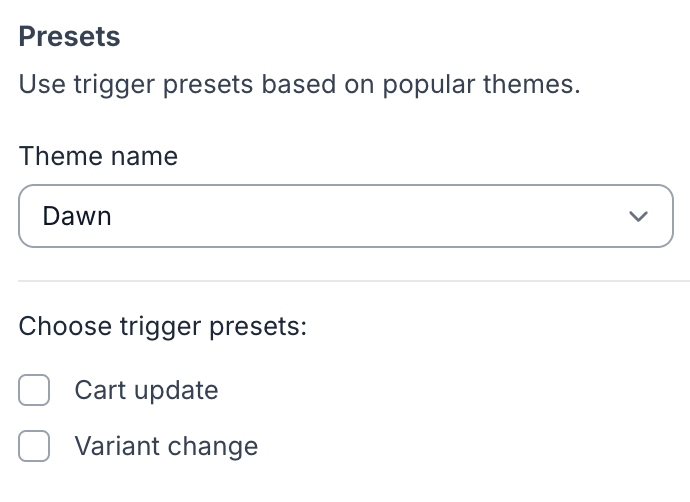Image resolution: width=690 pixels, height=502 pixels.
Task: Select the Dawn text in theme combo box
Action: pyautogui.click(x=76, y=216)
